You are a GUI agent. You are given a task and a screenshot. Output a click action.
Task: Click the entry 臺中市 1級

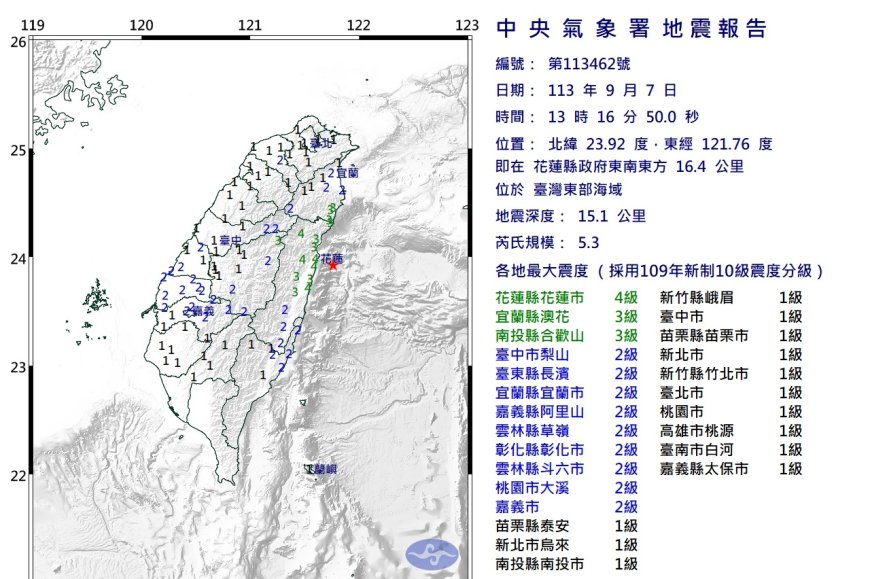(x=731, y=317)
